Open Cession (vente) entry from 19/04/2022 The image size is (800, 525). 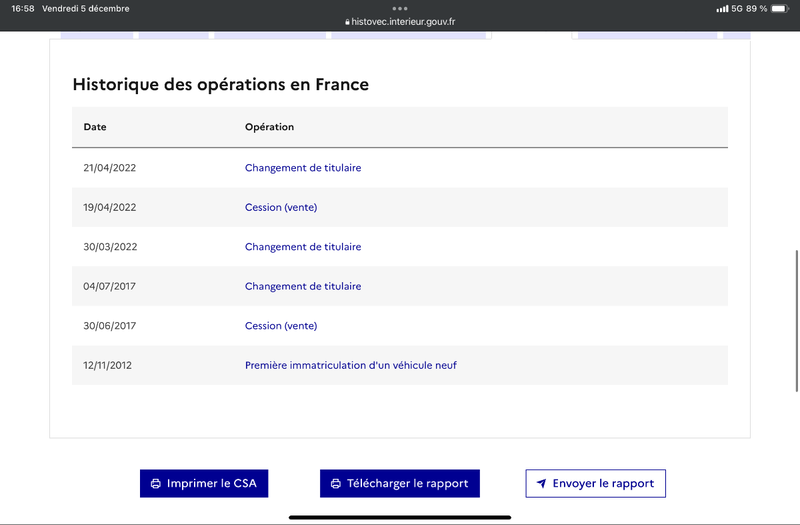[281, 208]
